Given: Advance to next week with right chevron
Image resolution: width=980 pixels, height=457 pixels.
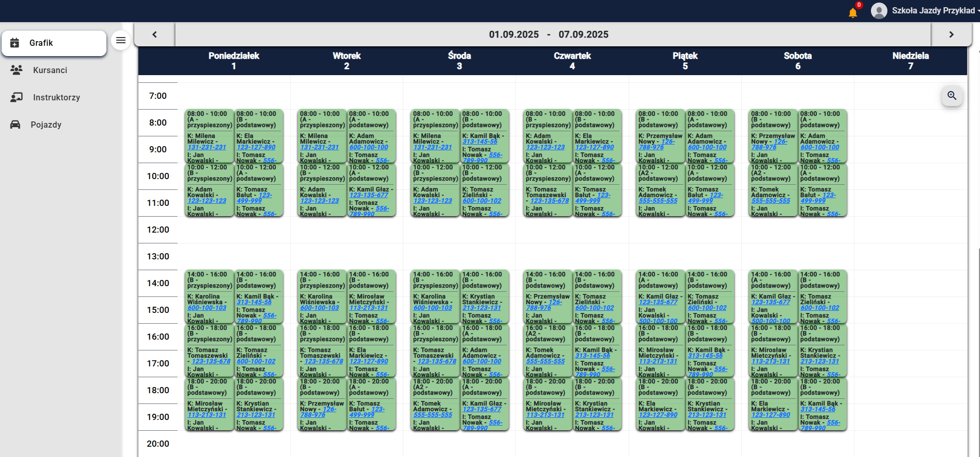Looking at the screenshot, I should point(951,34).
